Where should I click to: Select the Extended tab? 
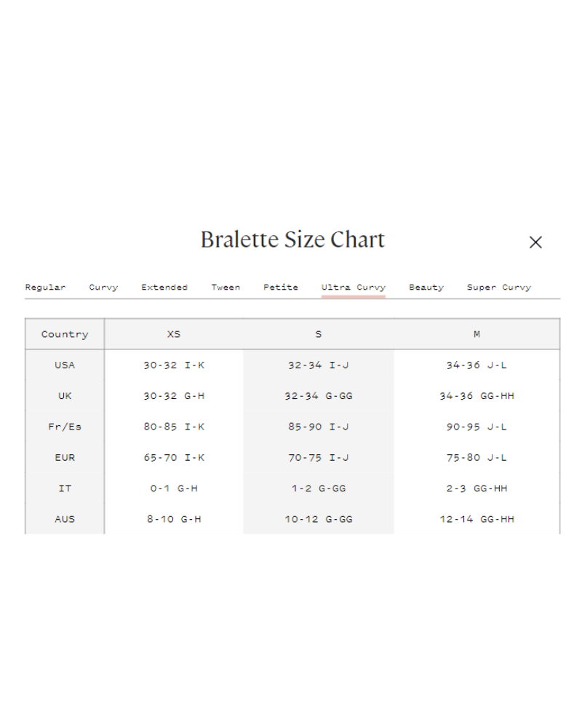tap(164, 288)
